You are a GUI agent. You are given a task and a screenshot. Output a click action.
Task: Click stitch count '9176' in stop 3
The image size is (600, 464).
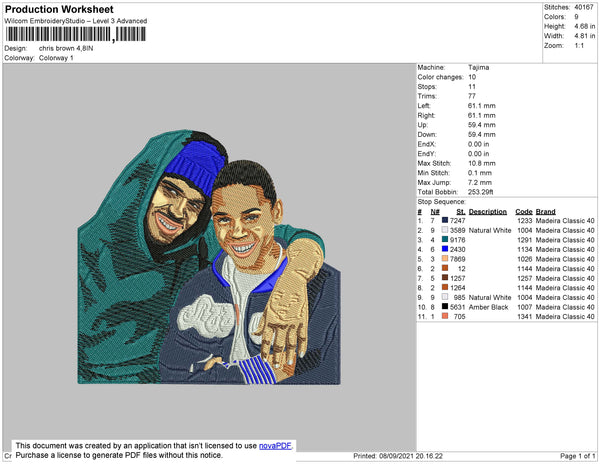click(x=458, y=240)
